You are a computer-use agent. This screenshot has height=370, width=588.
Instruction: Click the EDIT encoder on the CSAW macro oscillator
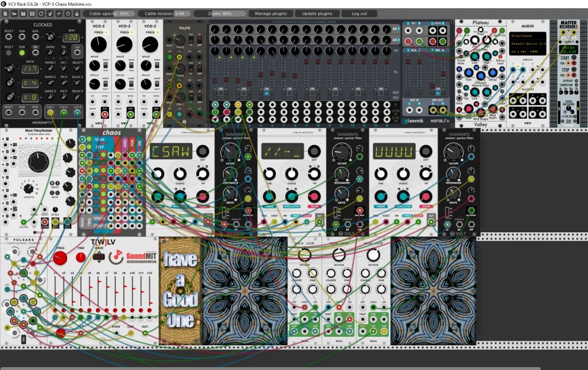203,151
